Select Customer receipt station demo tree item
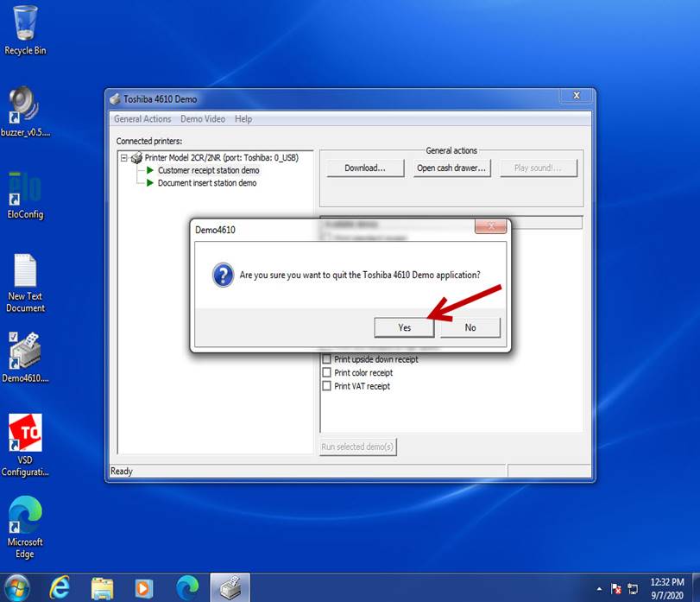This screenshot has width=700, height=602. 208,171
